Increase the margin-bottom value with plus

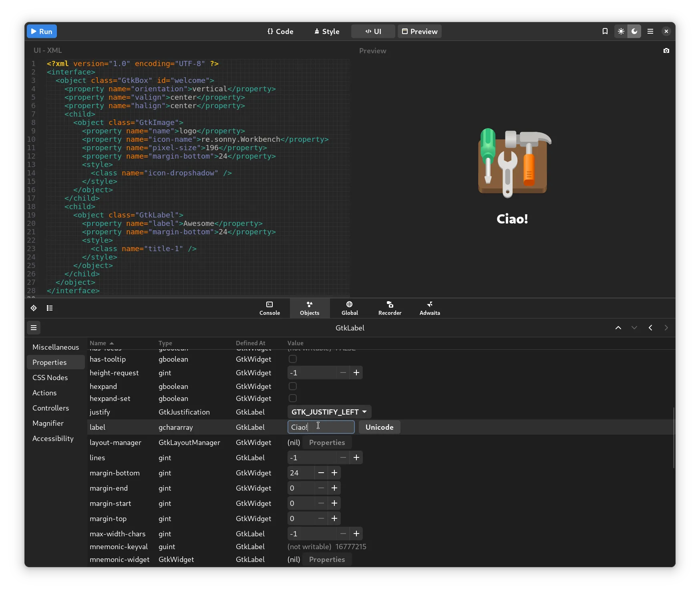334,473
